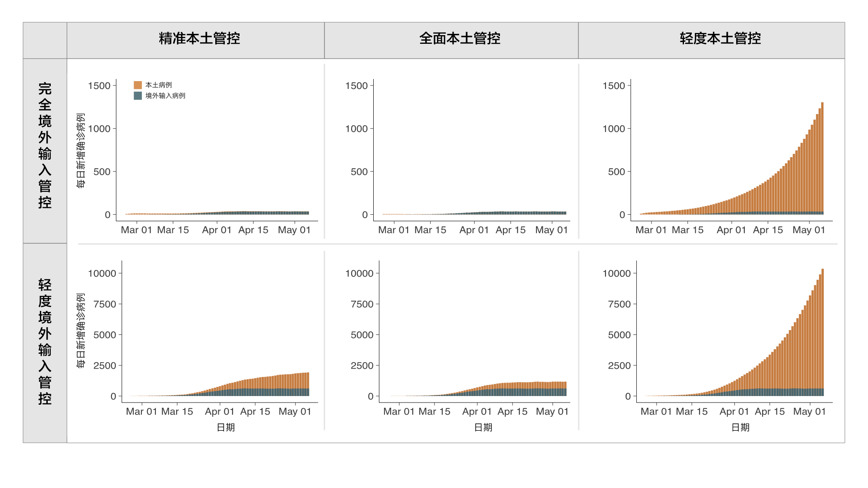Select the 1000 tick label in 轻度本土管控 column
The height and width of the screenshot is (488, 868).
point(614,129)
